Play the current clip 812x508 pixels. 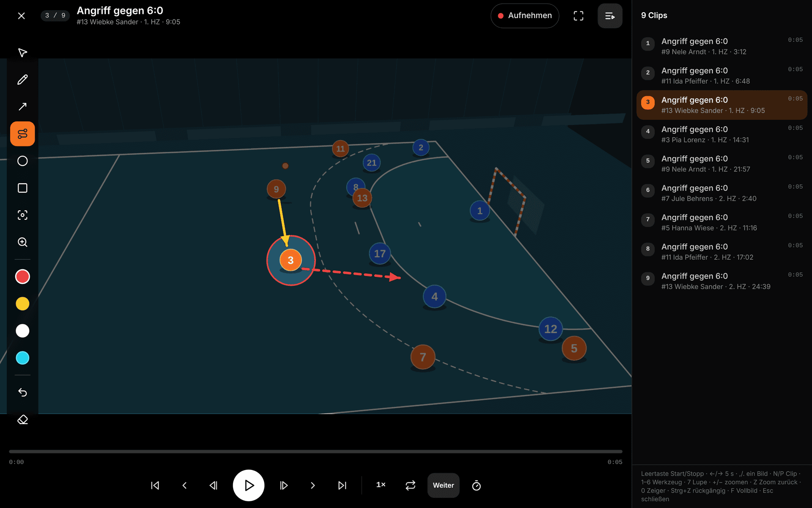click(x=249, y=486)
